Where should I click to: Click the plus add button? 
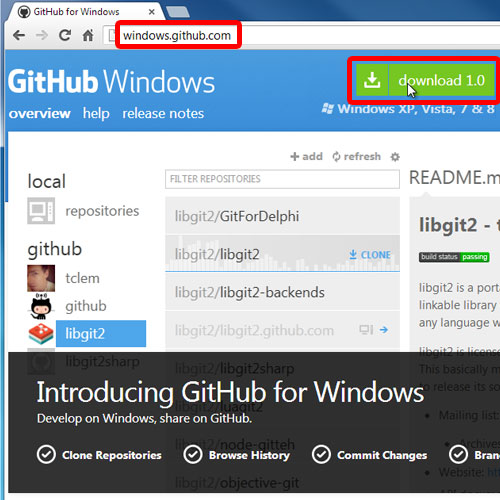(x=307, y=156)
